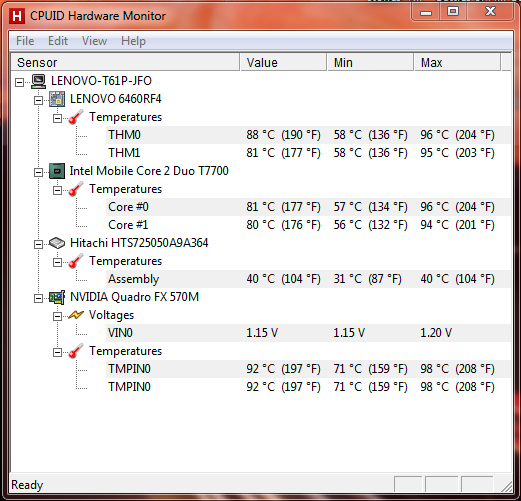
Task: Collapse Temperatures under Intel Core 2 Duo
Action: [58, 190]
